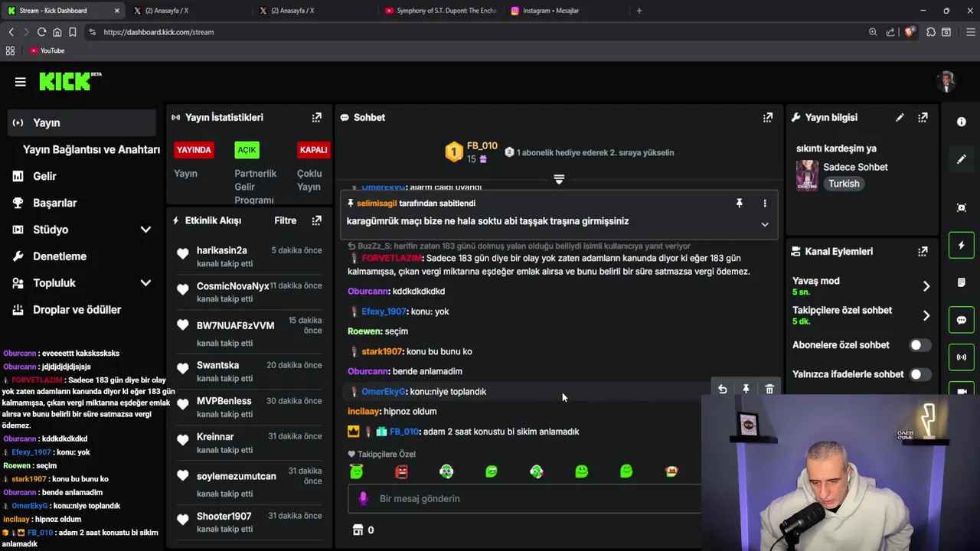This screenshot has width=980, height=551.
Task: Click CosmicNovaNyx in activity feed
Action: 233,286
